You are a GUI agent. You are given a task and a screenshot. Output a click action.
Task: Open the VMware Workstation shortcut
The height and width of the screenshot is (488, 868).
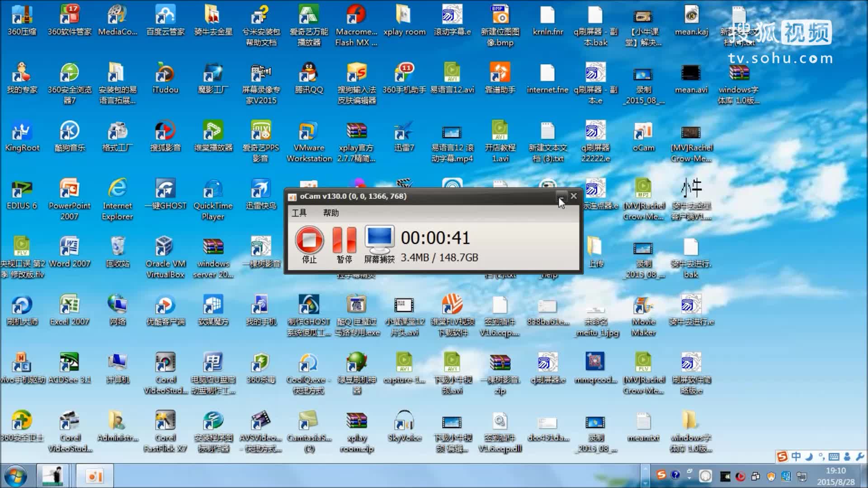tap(309, 141)
